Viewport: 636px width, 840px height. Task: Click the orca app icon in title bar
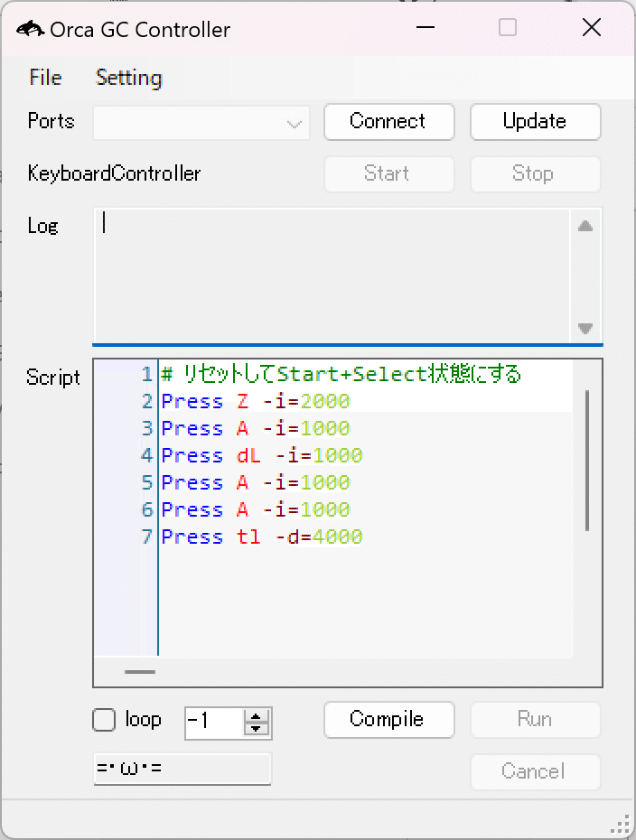point(31,29)
